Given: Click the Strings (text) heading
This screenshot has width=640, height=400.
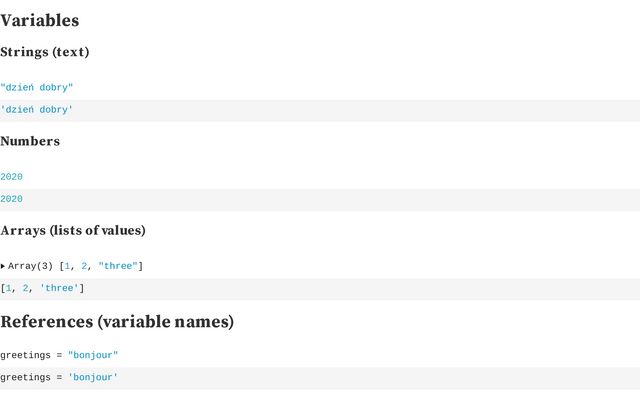Looking at the screenshot, I should 45,52.
